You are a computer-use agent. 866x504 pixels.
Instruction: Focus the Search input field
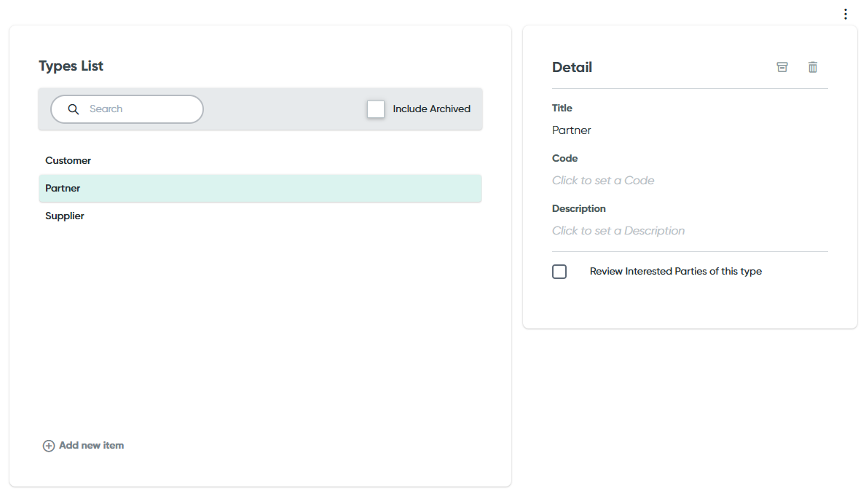click(x=127, y=109)
